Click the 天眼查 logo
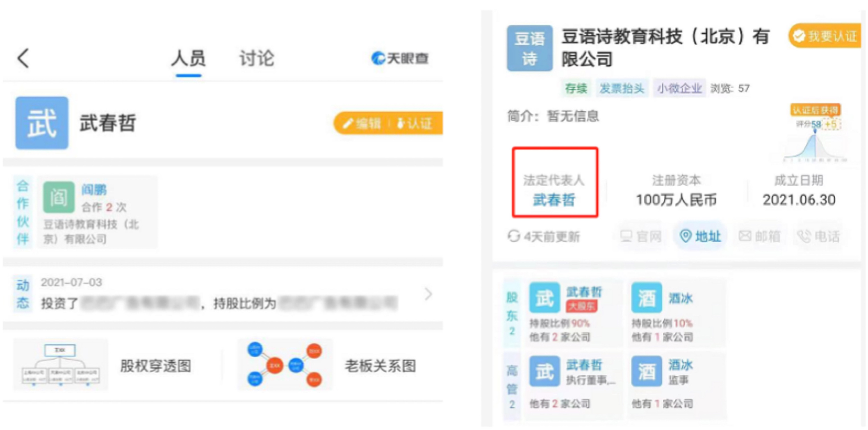 [400, 58]
